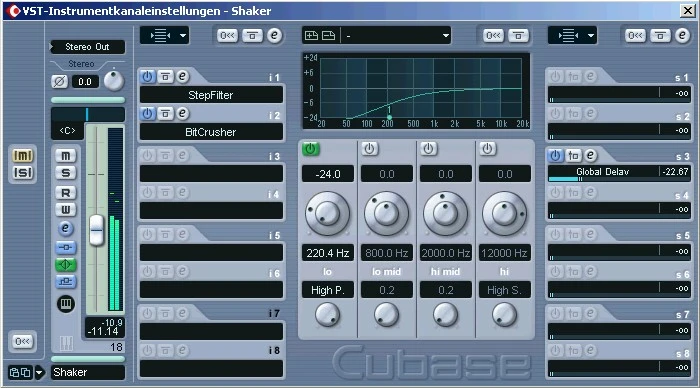Open BitCrusher editor e button
Screen dimensions: 700x388
(x=182, y=113)
